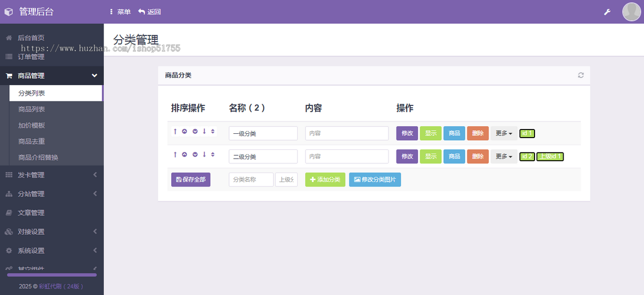The width and height of the screenshot is (644, 295).
Task: Click 删除 button for 二级分类
Action: (478, 156)
